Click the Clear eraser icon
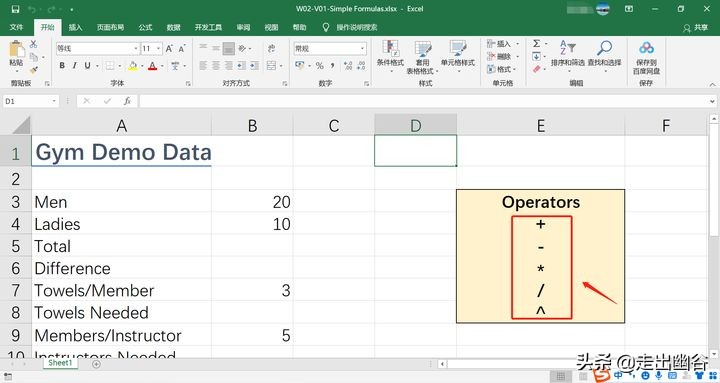 pos(537,69)
